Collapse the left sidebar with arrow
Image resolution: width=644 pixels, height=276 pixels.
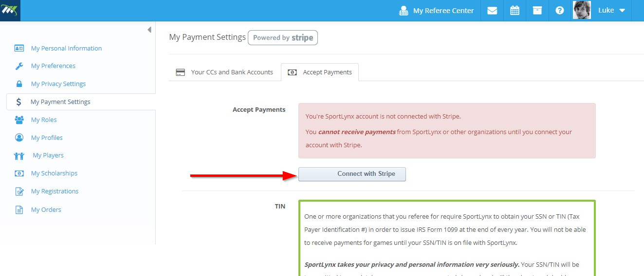149,30
